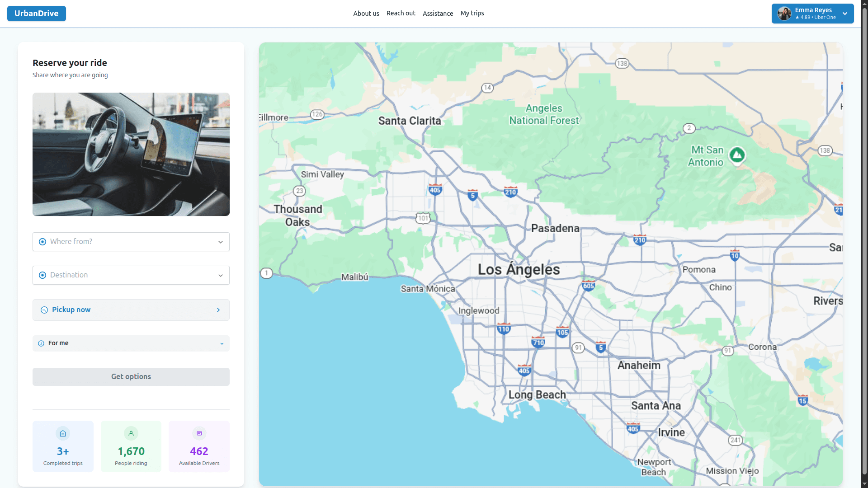Open the Emma Reyes account menu chevron
Image resolution: width=868 pixels, height=488 pixels.
pos(845,14)
